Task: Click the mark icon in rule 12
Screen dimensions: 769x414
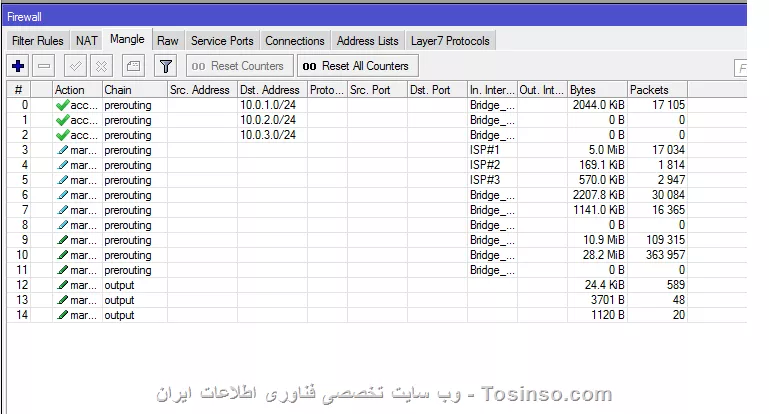Action: coord(62,285)
